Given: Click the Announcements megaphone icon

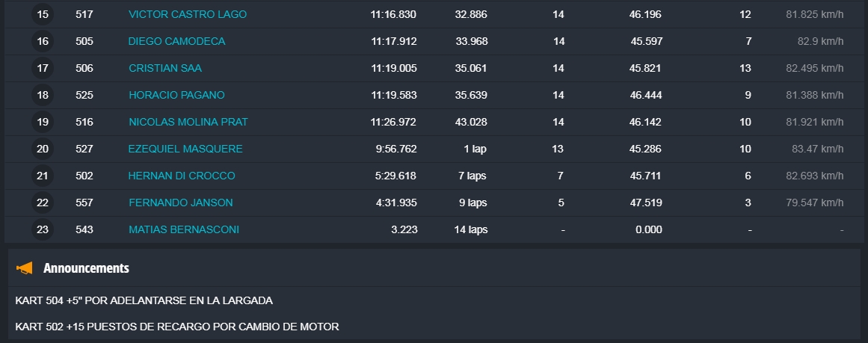Looking at the screenshot, I should (x=25, y=268).
